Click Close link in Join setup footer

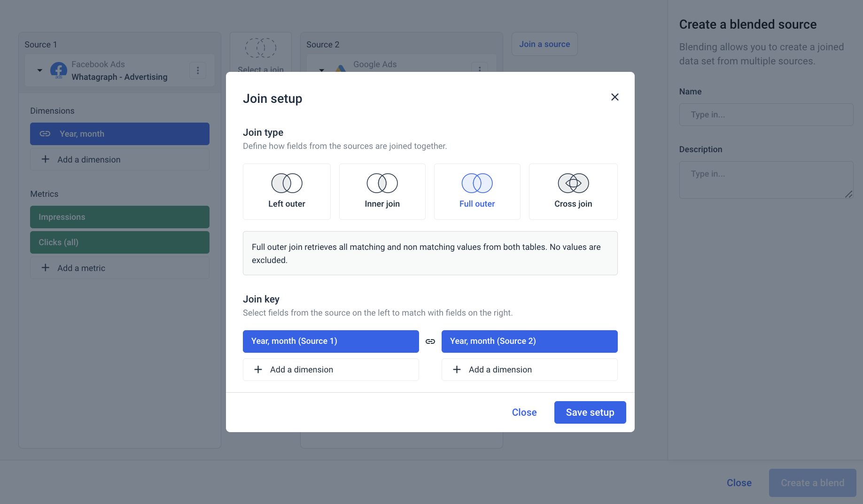coord(524,412)
